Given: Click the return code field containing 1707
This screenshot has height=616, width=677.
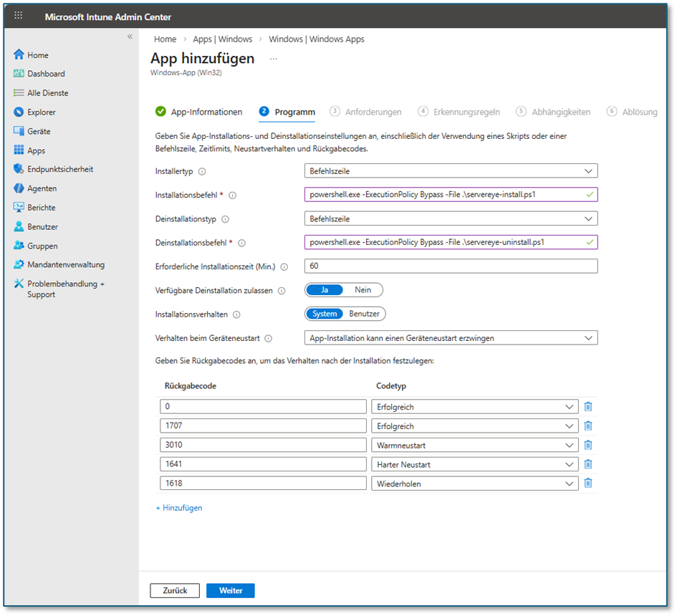Looking at the screenshot, I should pos(263,426).
